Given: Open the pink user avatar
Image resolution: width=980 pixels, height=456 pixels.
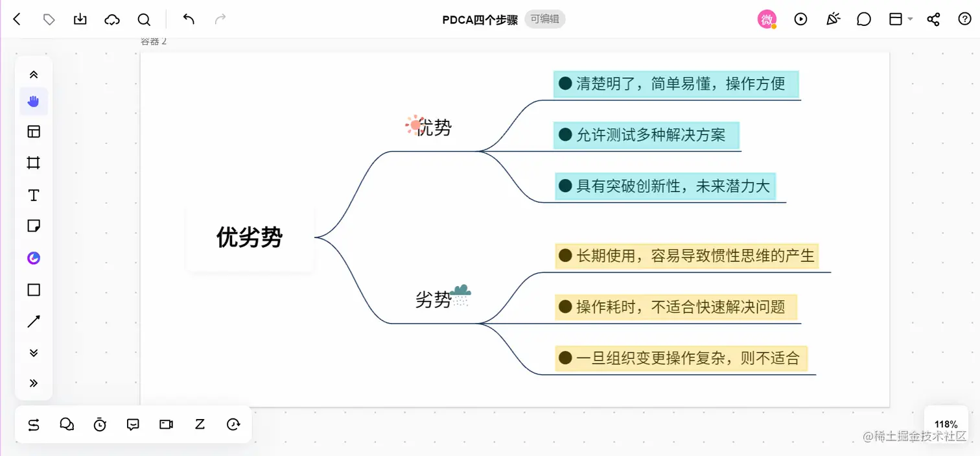Looking at the screenshot, I should [x=767, y=19].
